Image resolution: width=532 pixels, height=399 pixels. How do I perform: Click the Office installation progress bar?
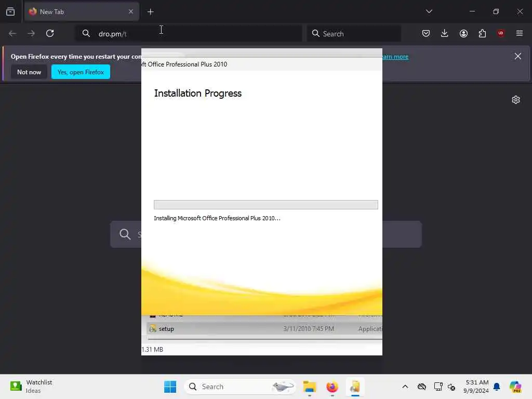(265, 205)
